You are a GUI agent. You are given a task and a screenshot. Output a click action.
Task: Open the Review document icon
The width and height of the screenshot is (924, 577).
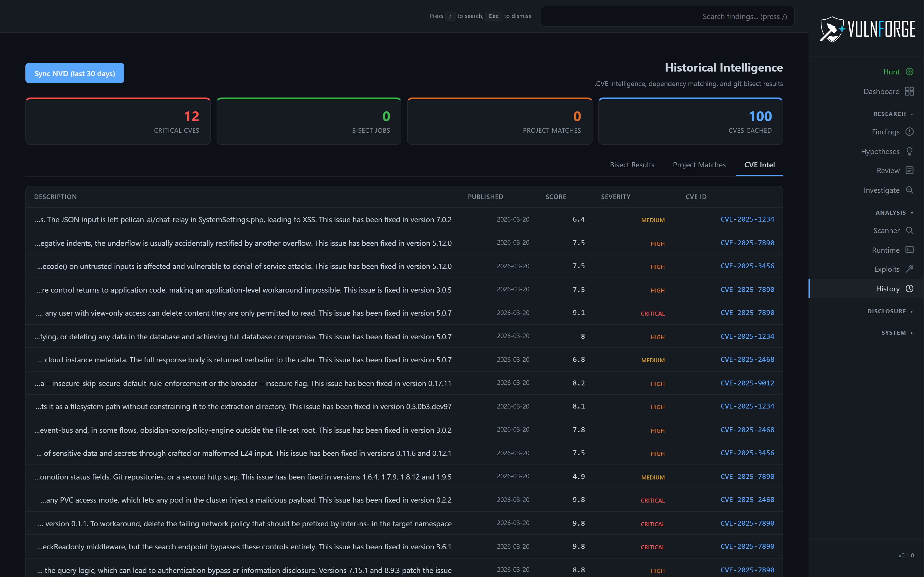(x=910, y=170)
